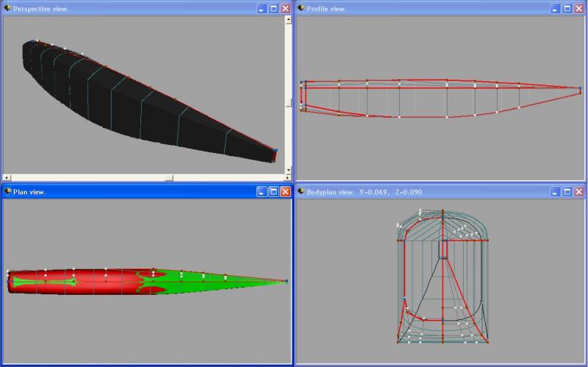Minimize the Bodyplan view window
The height and width of the screenshot is (367, 588).
[556, 192]
